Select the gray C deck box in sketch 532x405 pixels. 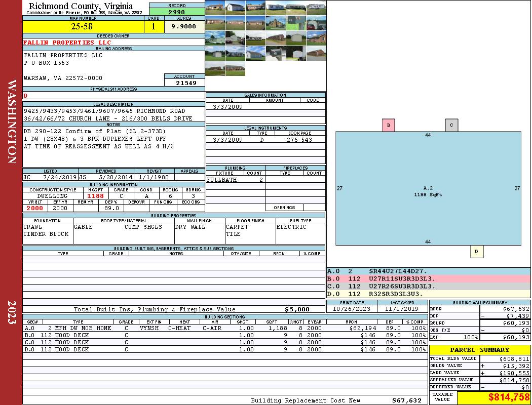(451, 125)
